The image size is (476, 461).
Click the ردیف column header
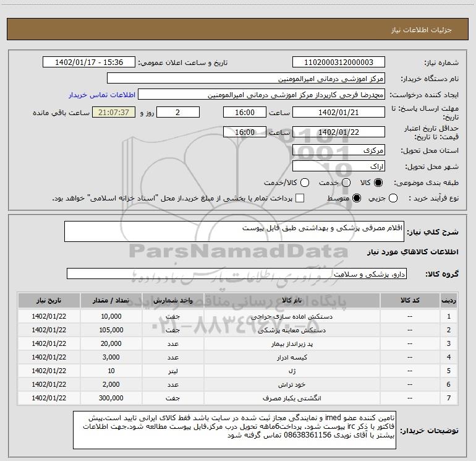449,300
